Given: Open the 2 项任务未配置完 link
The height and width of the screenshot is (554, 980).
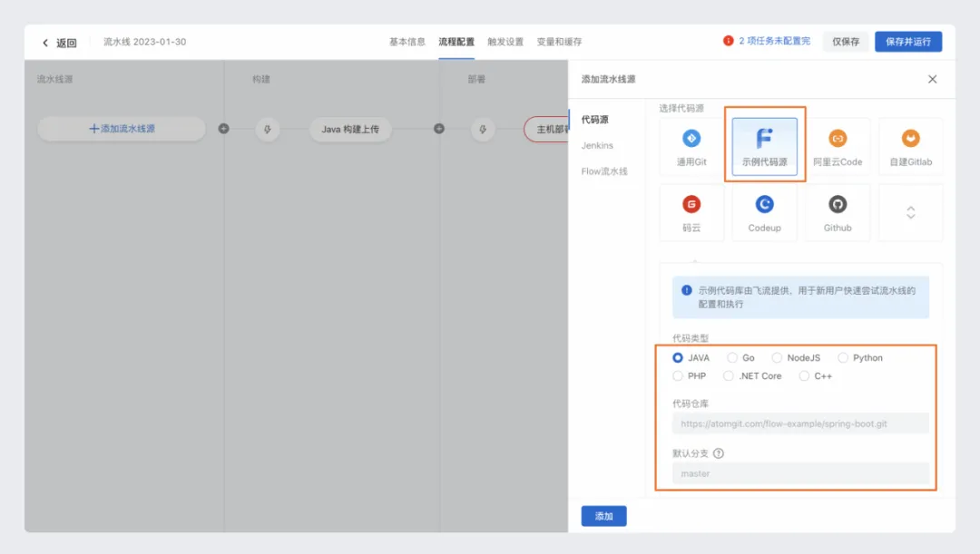Looking at the screenshot, I should (774, 41).
